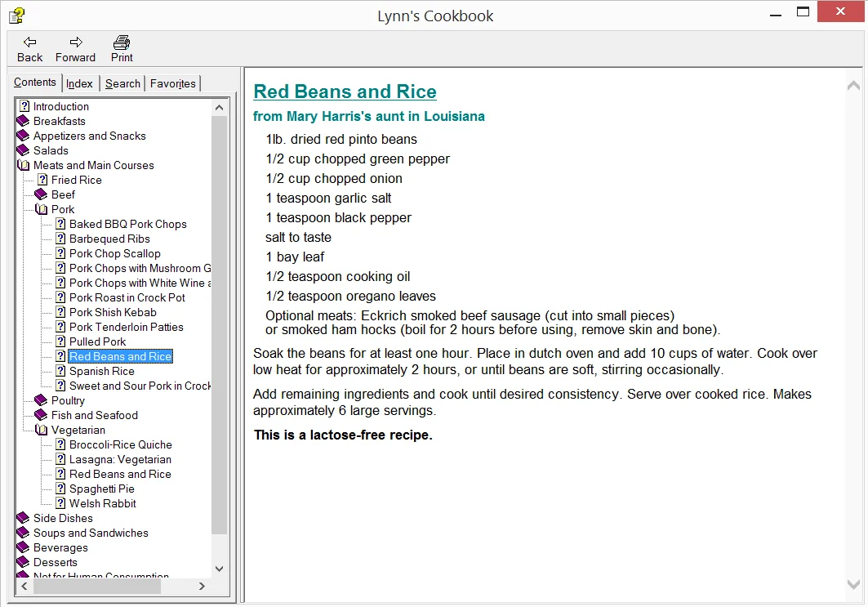Viewport: 868px width, 607px height.
Task: Click the tree pane vertical scrollbar thumb
Action: point(219,324)
